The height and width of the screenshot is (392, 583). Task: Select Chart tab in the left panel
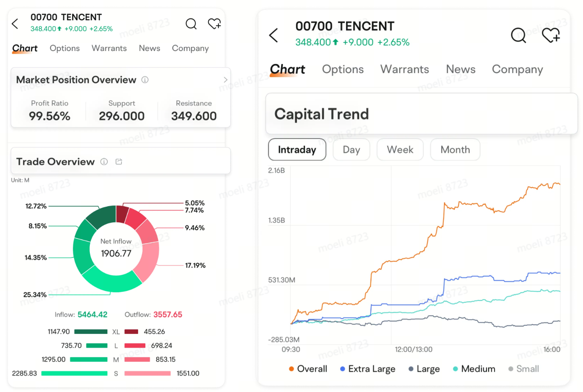pos(25,48)
